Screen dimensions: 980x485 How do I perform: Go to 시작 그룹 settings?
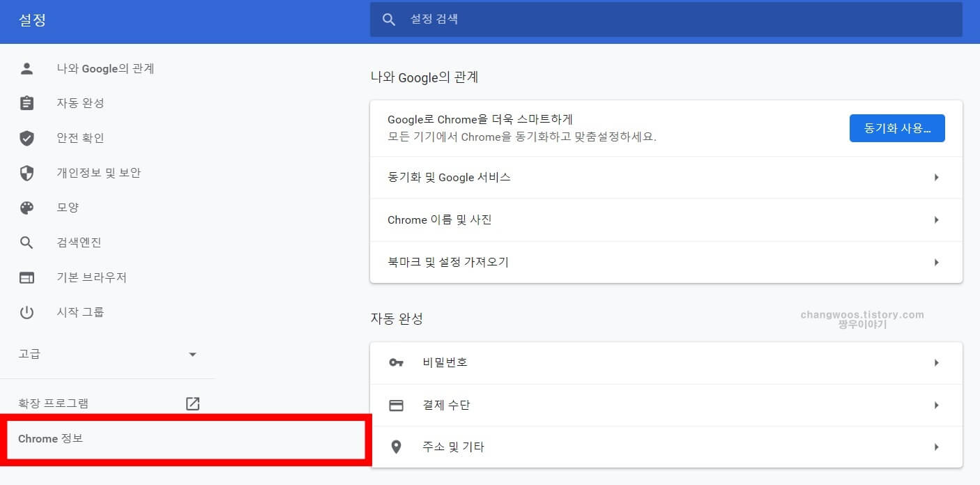point(80,312)
